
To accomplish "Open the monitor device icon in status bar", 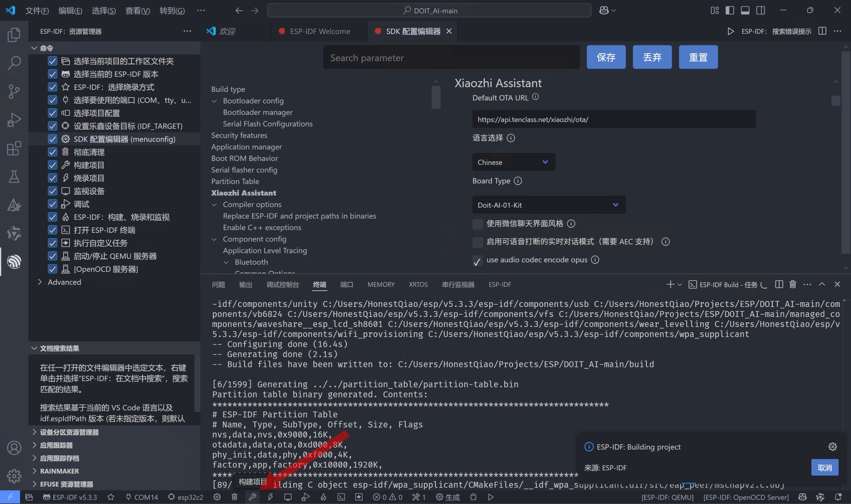I will [288, 497].
